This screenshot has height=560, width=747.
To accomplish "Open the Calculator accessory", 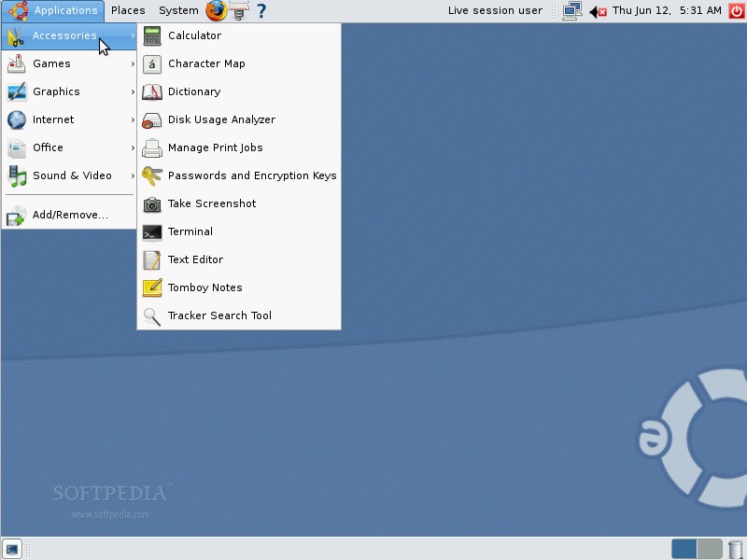I will coord(195,35).
